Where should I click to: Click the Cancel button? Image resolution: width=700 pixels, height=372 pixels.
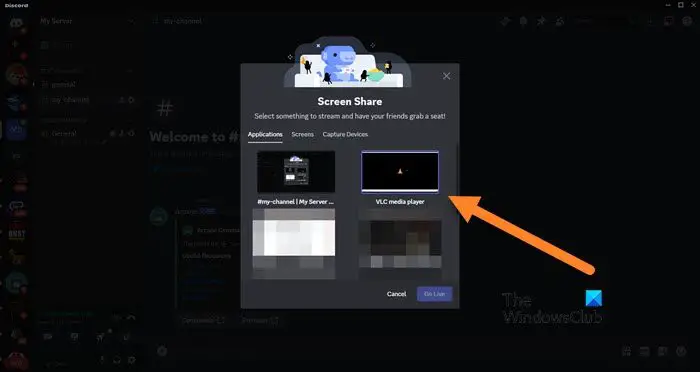click(396, 294)
